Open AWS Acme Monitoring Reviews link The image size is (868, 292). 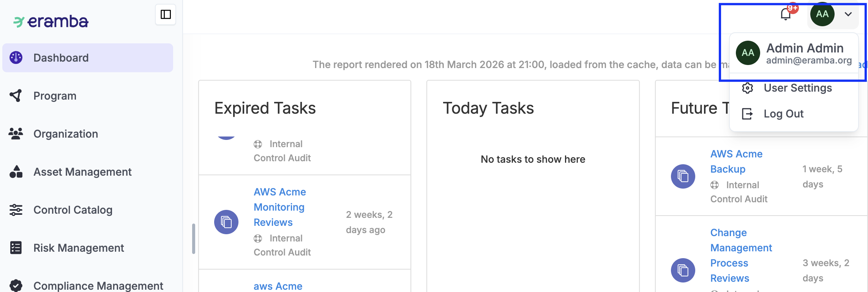click(x=279, y=207)
